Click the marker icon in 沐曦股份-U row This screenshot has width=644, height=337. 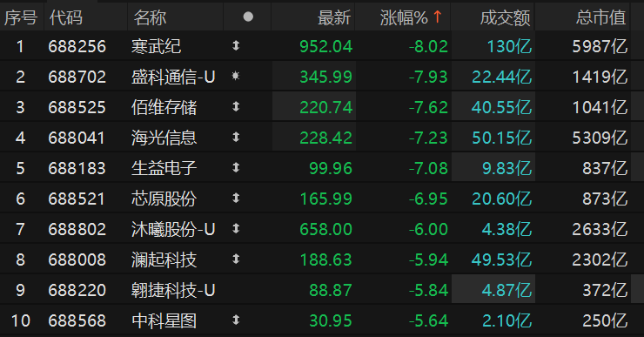click(236, 228)
